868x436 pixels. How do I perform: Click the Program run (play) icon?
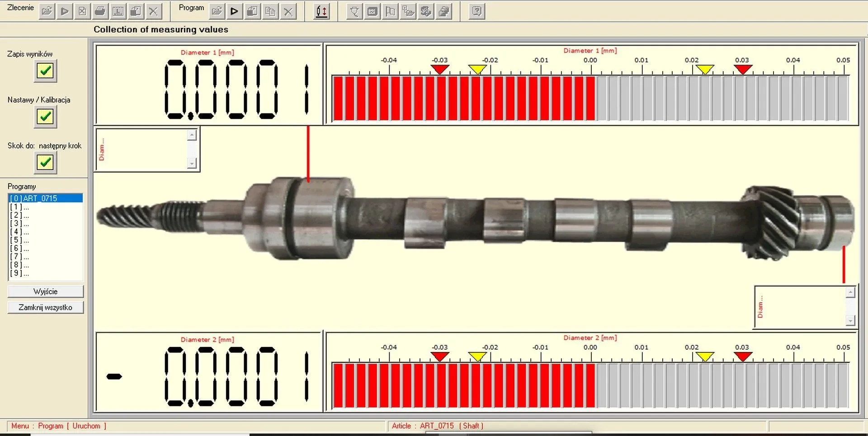[234, 11]
